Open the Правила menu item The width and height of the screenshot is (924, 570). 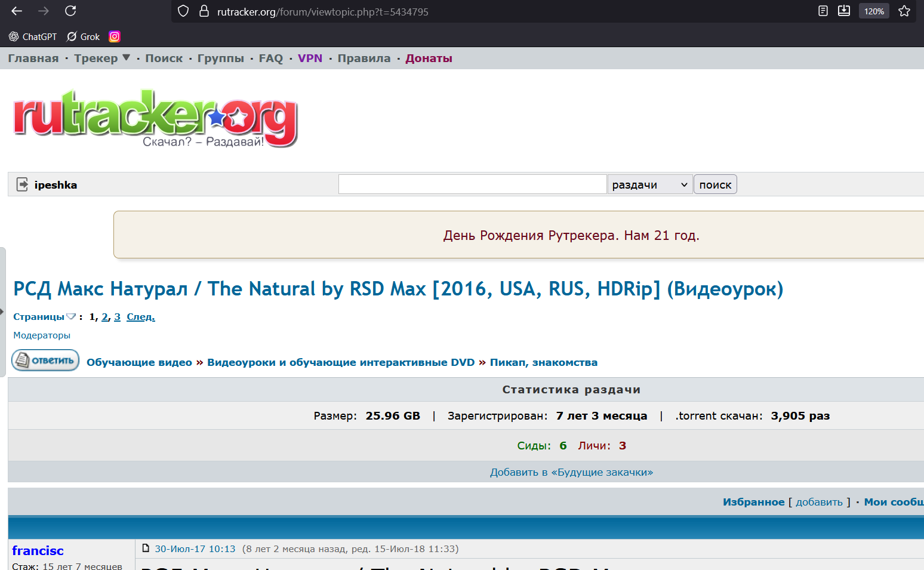(364, 58)
